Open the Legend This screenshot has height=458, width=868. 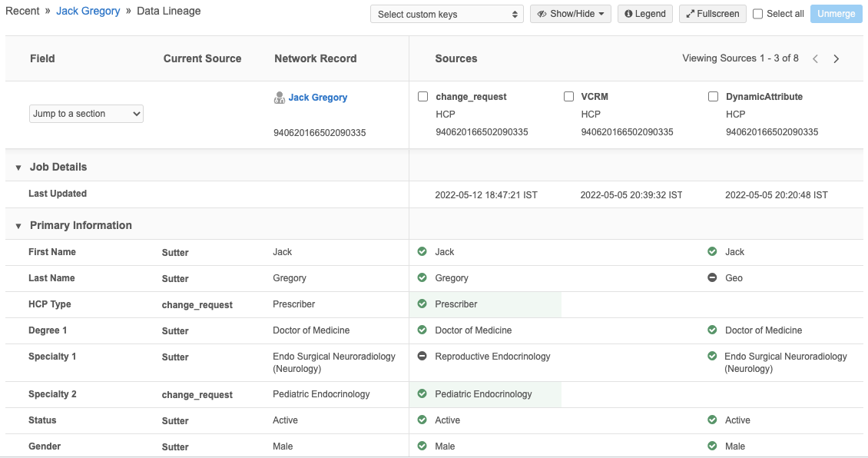[x=645, y=14]
